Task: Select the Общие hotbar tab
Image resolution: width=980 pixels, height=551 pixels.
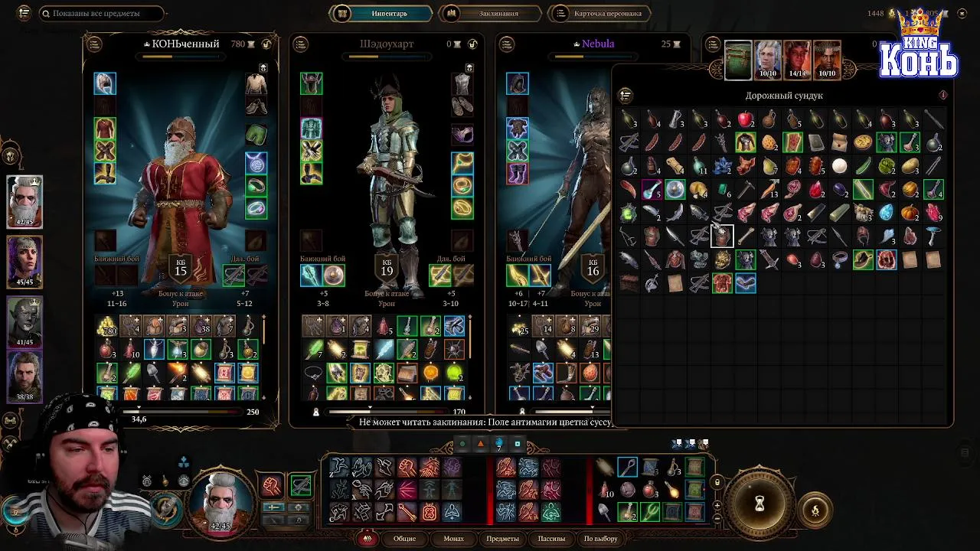Action: point(404,539)
